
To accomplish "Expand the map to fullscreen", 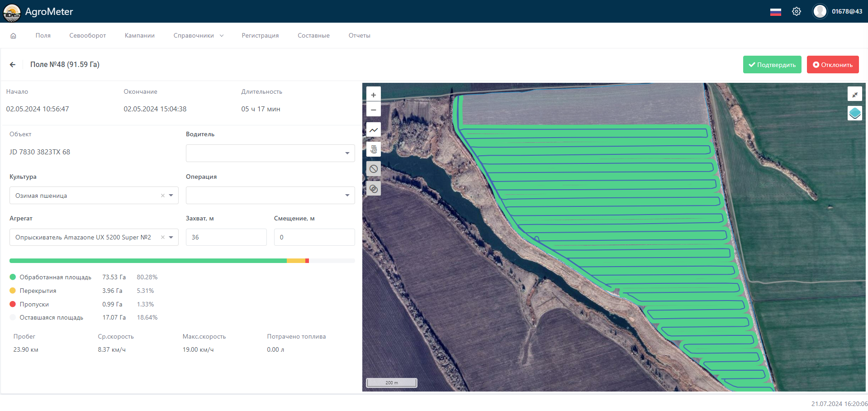I will point(854,94).
